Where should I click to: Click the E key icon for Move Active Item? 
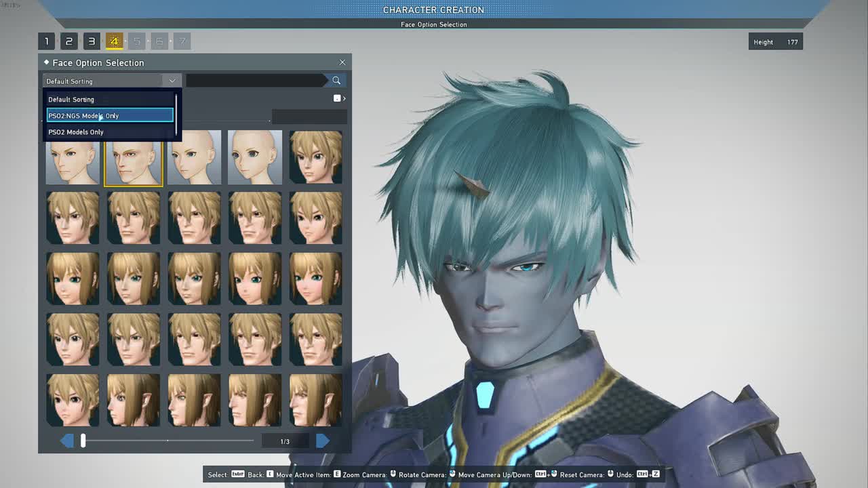(337, 474)
